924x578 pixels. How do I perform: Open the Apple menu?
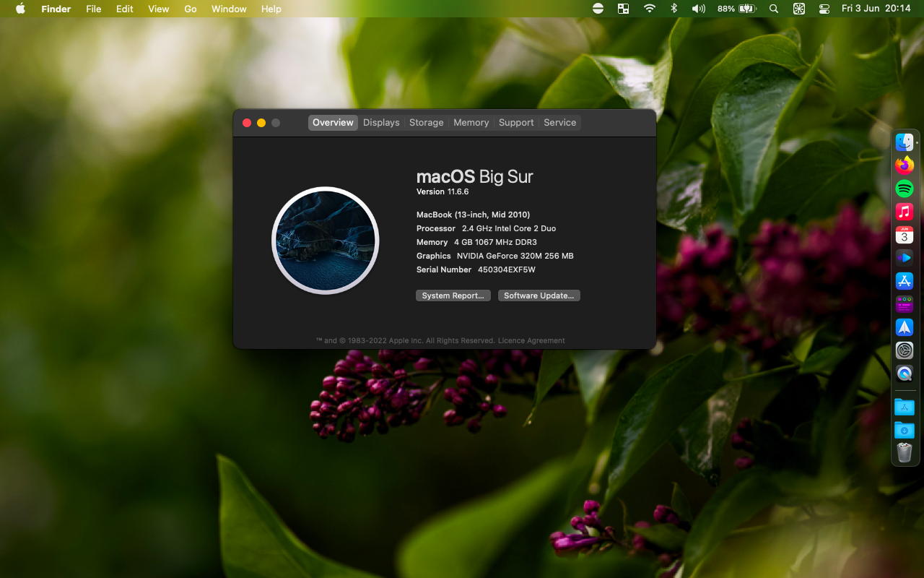(x=20, y=9)
